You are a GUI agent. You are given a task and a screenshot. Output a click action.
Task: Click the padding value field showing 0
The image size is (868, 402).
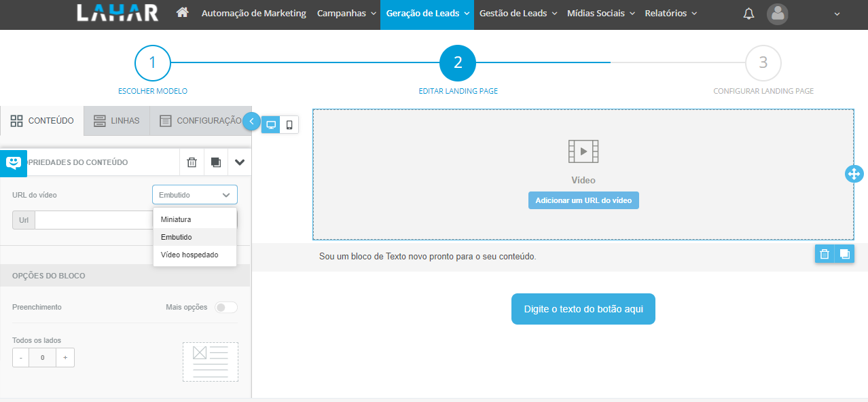point(43,358)
